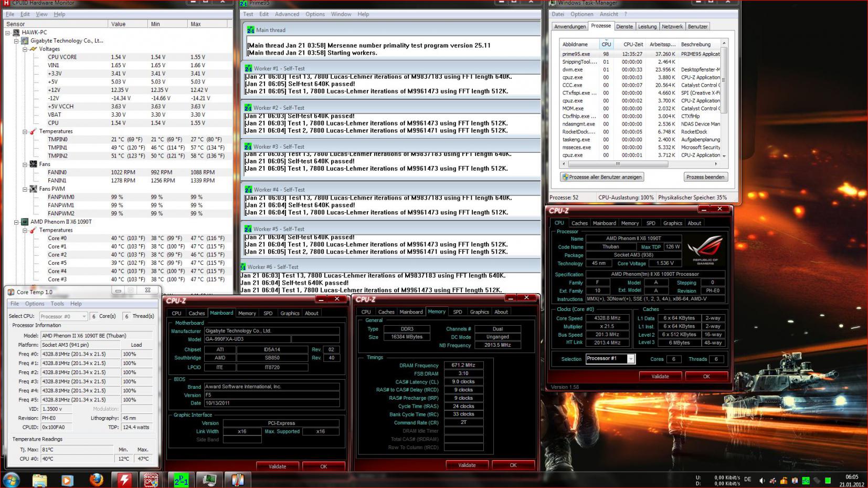Click the Task Manager horizontal scrollbar

[x=640, y=164]
